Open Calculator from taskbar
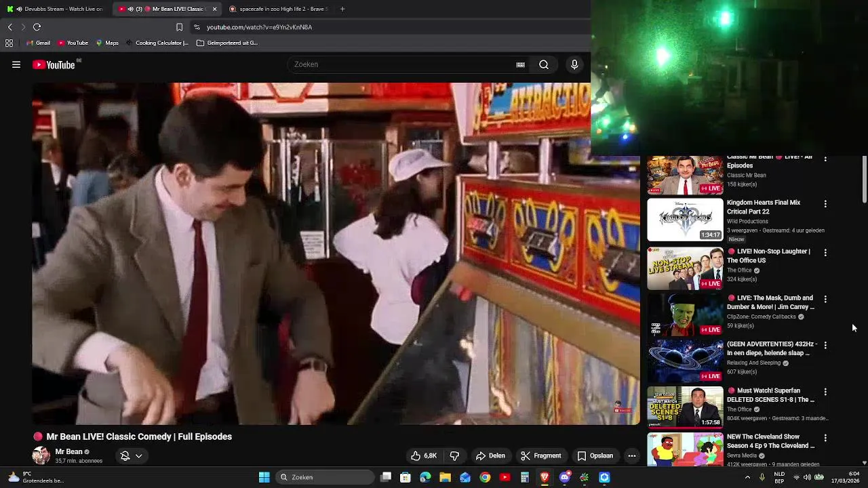Viewport: 868px width, 488px height. (524, 477)
